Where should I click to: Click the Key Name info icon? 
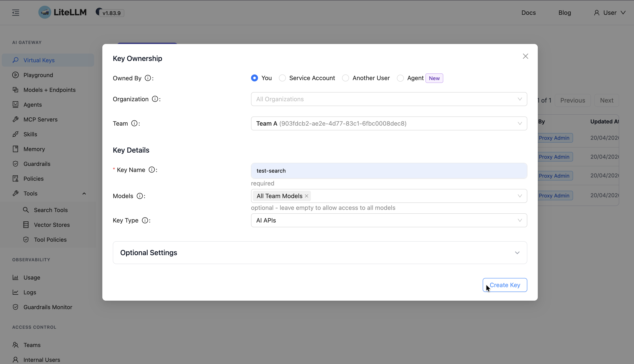pyautogui.click(x=152, y=170)
